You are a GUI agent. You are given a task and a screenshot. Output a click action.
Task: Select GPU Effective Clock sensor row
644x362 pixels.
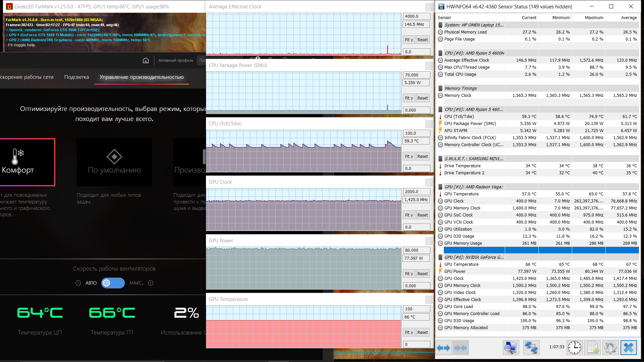(538, 300)
